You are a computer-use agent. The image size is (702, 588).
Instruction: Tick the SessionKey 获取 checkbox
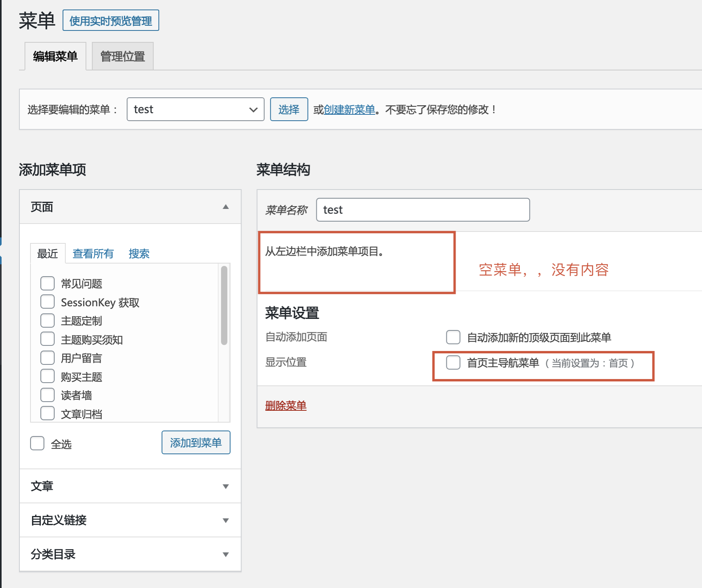[x=48, y=302]
